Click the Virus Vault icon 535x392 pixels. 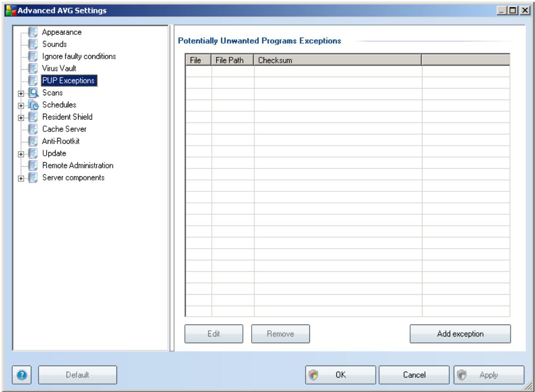(32, 68)
